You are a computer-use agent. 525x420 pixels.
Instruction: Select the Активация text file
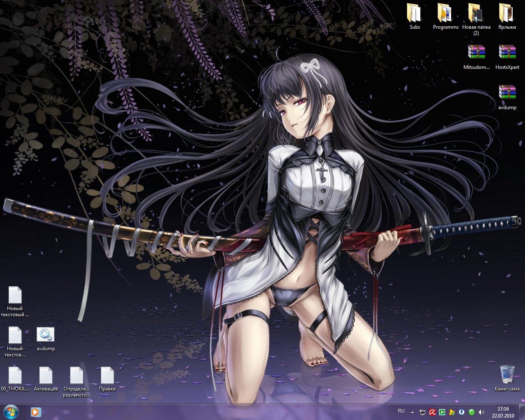pos(46,379)
